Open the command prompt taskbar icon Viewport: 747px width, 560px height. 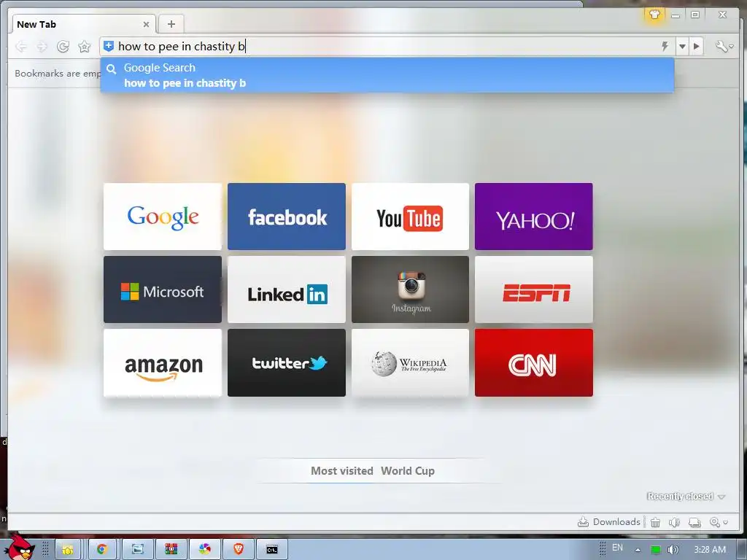pyautogui.click(x=272, y=550)
